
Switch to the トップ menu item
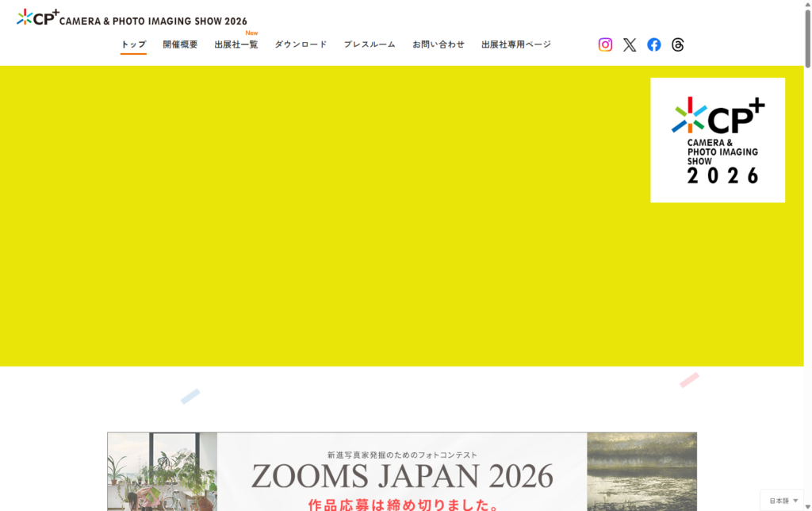(132, 45)
